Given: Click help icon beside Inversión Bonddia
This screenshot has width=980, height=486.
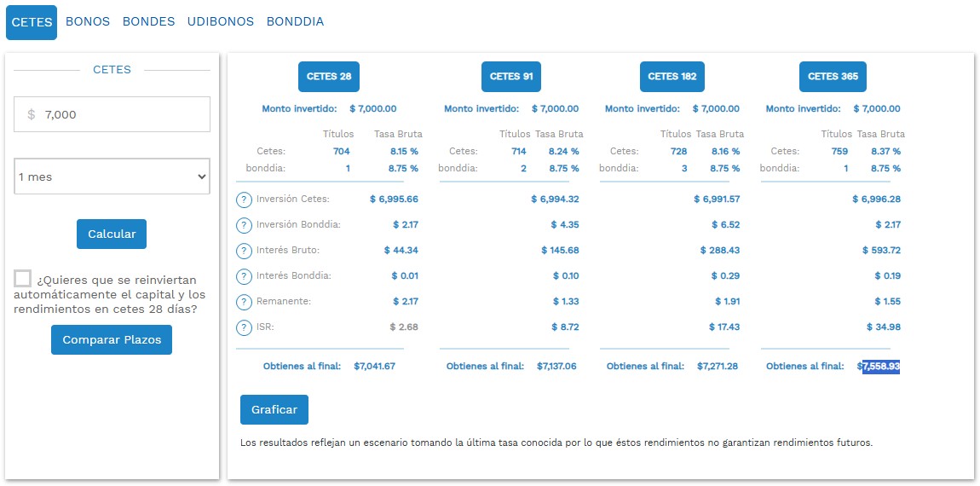Looking at the screenshot, I should pos(245,225).
